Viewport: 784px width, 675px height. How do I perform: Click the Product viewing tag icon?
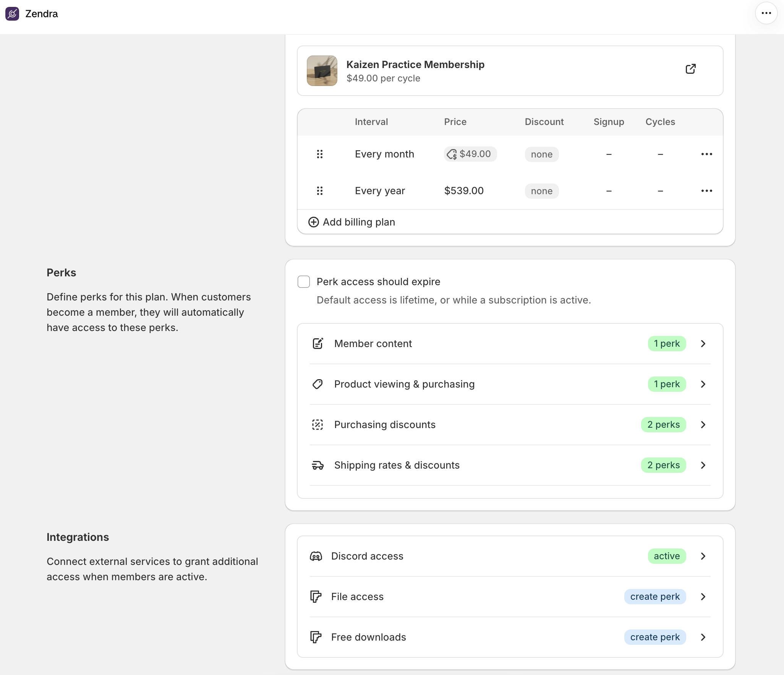318,384
